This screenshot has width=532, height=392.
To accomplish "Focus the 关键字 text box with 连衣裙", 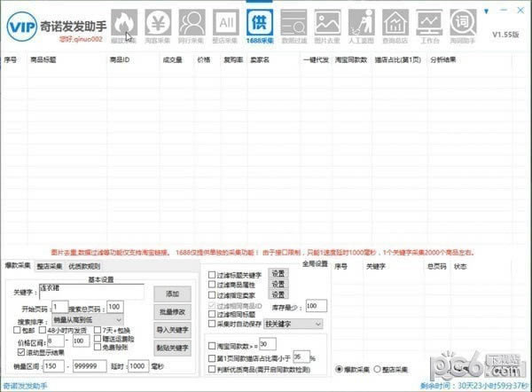I will click(x=91, y=292).
